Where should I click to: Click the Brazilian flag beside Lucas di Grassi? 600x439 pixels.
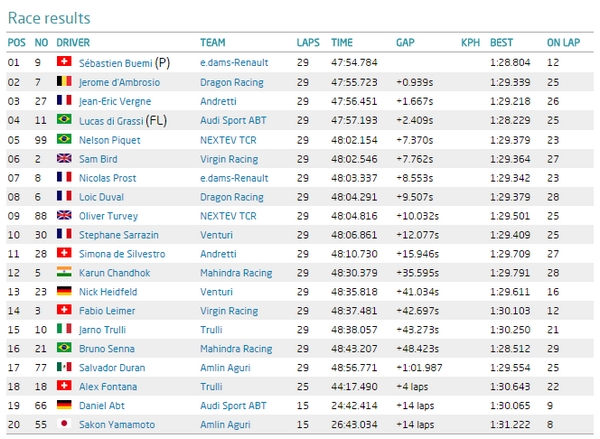[x=64, y=119]
